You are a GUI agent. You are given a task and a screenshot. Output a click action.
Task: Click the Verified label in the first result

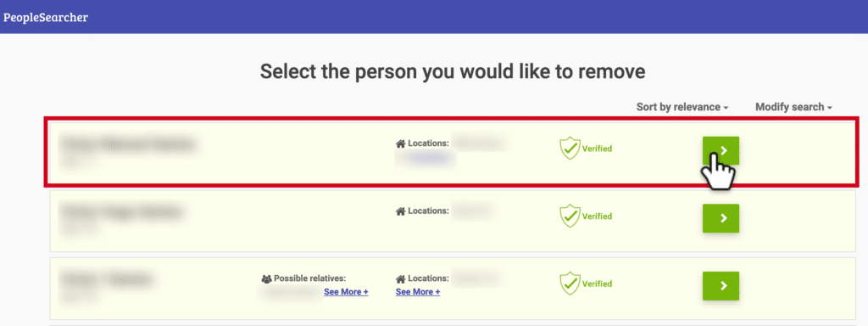pyautogui.click(x=597, y=149)
